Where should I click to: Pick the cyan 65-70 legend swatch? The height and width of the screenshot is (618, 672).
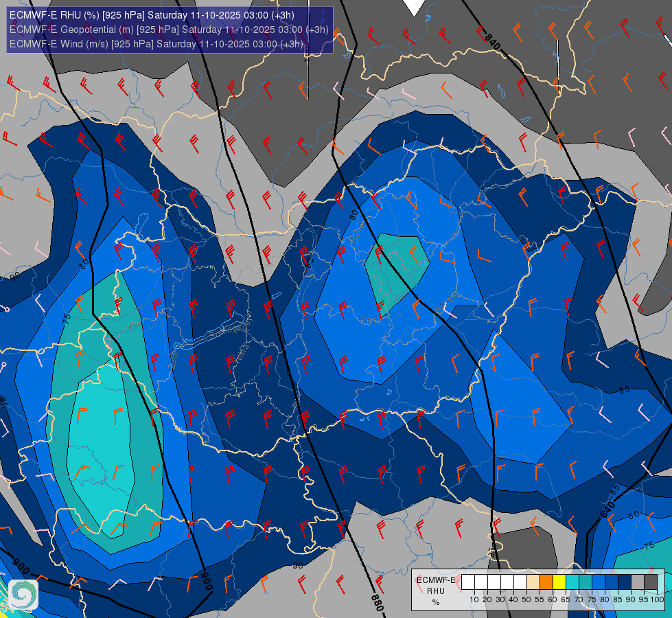572,582
